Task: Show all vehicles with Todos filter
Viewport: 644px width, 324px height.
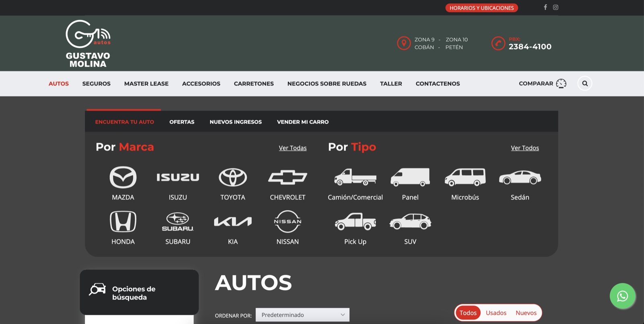Action: point(468,313)
